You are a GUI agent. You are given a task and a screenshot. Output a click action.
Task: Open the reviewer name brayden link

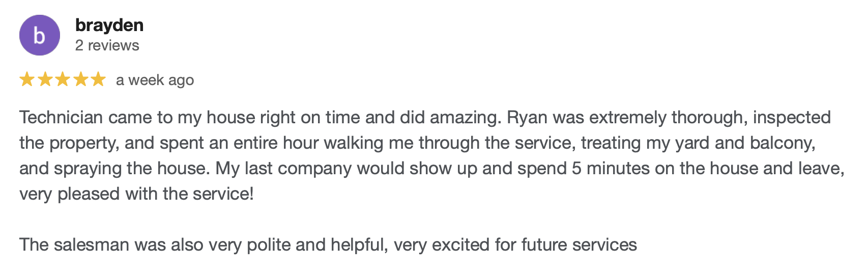point(109,25)
